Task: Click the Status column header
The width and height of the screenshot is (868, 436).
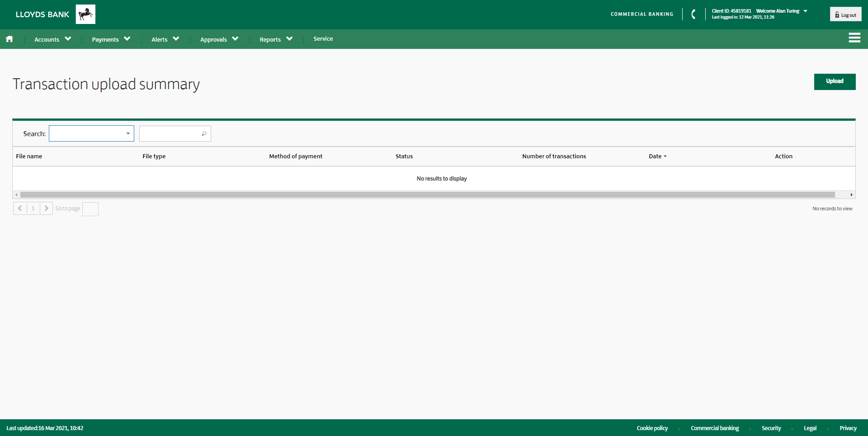Action: (x=404, y=156)
